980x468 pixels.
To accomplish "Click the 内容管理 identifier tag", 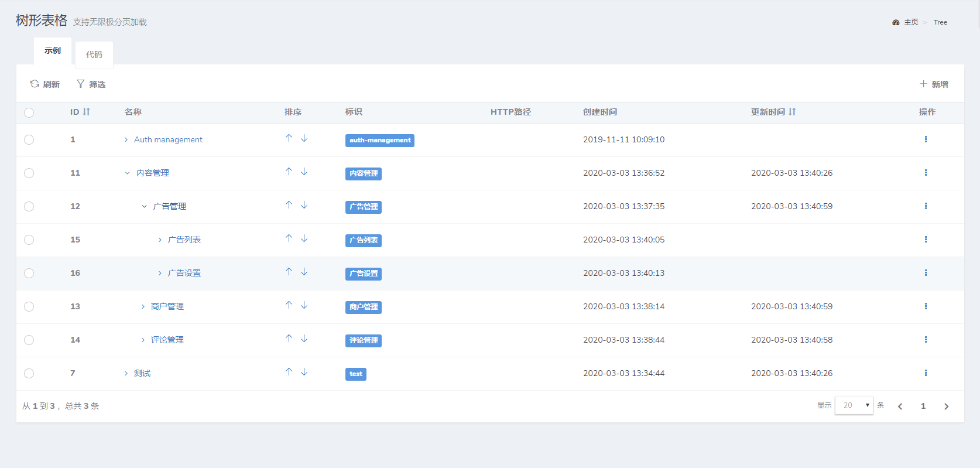I will [x=364, y=174].
